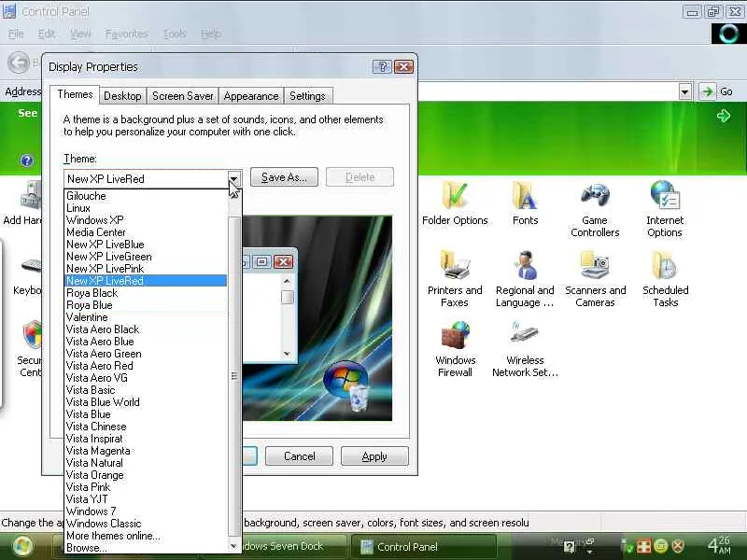Open the Favorites menu

[126, 34]
